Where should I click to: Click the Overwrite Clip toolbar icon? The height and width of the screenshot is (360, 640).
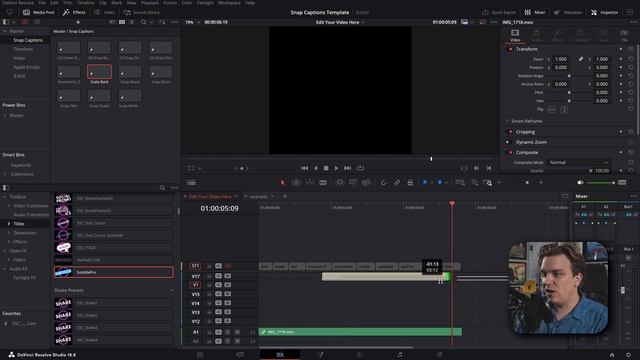tap(353, 182)
